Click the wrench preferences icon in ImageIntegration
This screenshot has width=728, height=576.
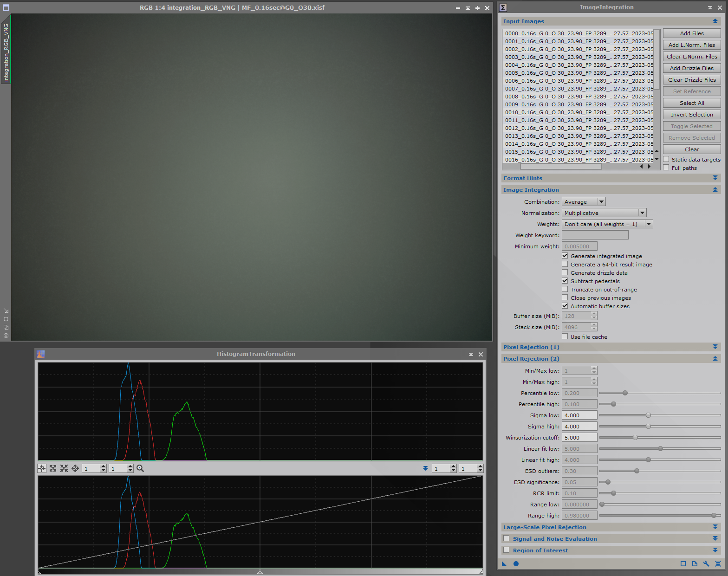706,564
